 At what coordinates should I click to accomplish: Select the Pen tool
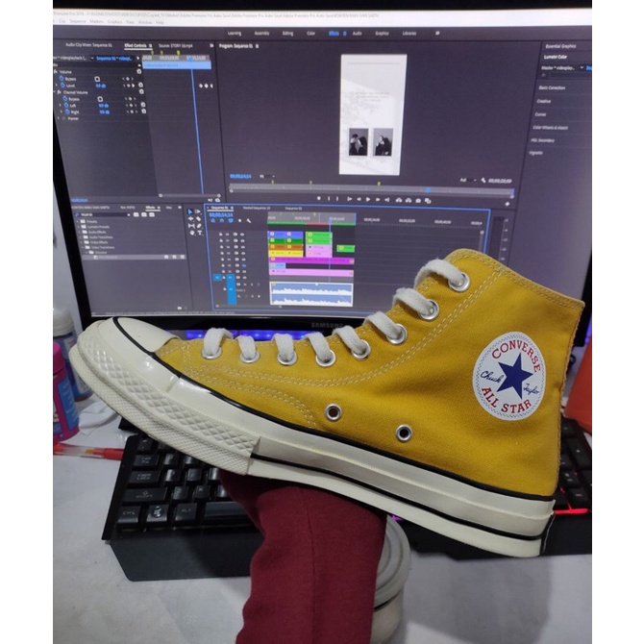point(199,226)
